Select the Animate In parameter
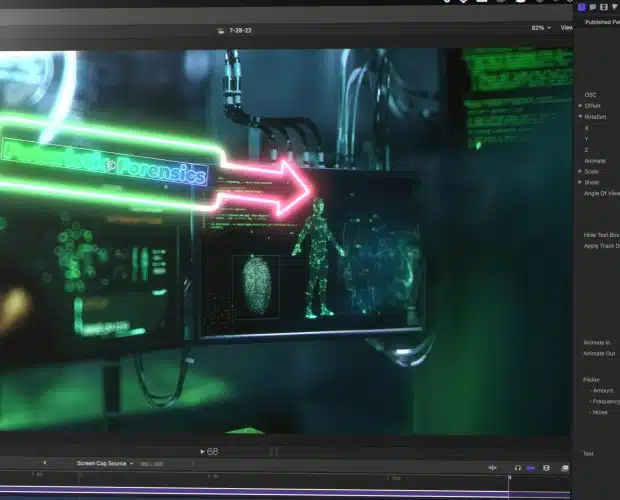 coord(597,342)
